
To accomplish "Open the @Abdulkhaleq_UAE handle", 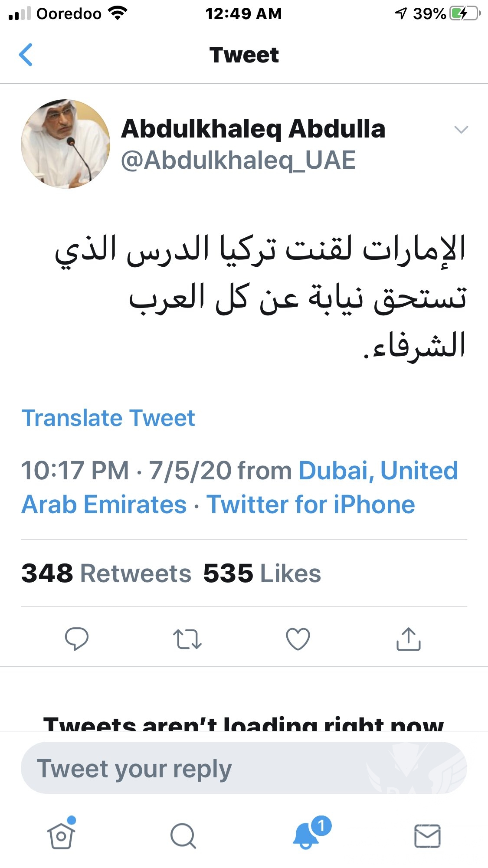I will (238, 160).
